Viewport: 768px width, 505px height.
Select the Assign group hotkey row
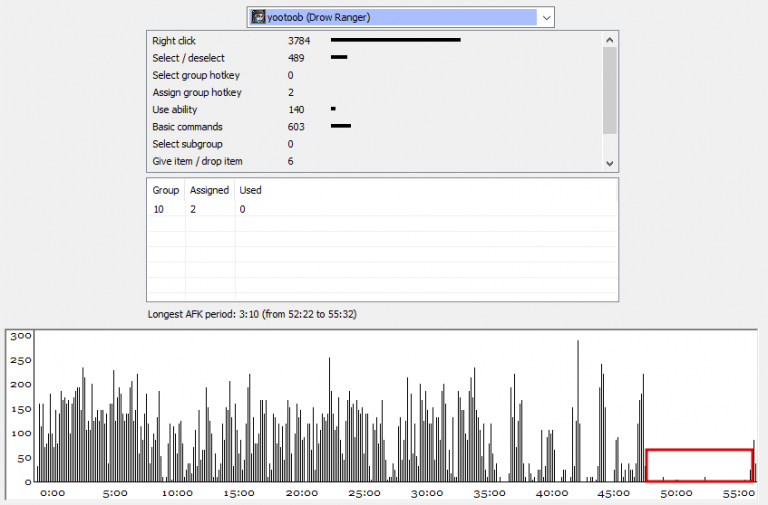(375, 92)
